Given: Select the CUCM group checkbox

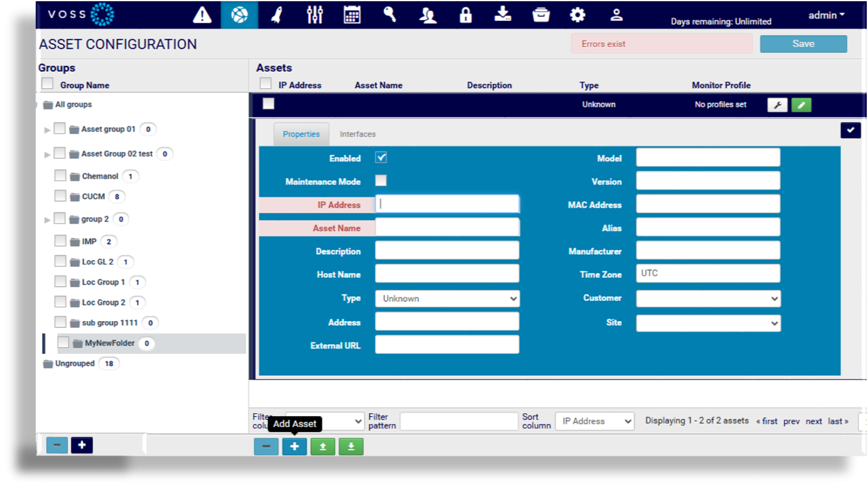Looking at the screenshot, I should (x=60, y=196).
